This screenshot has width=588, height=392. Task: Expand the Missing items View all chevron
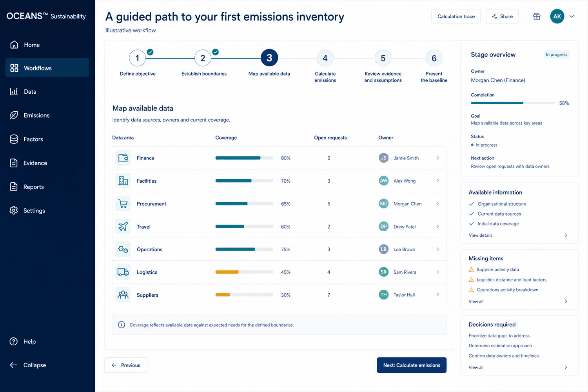(x=566, y=301)
